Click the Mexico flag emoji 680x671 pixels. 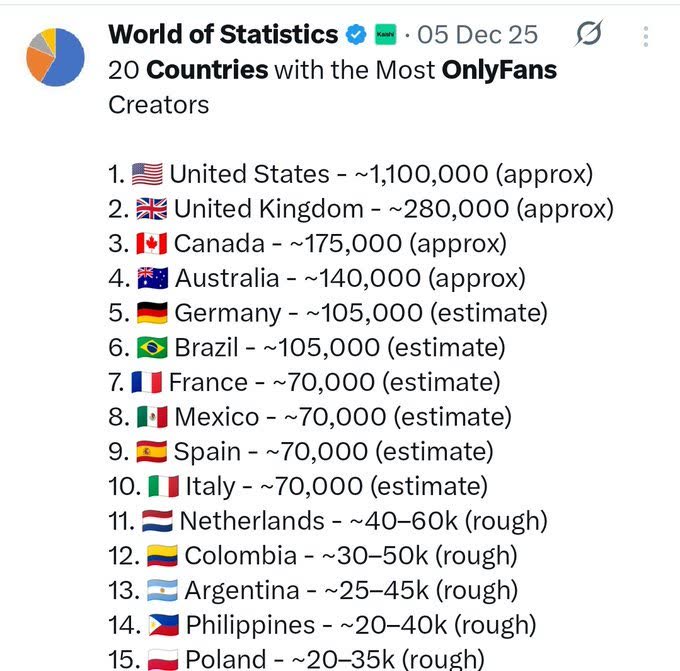coord(152,417)
